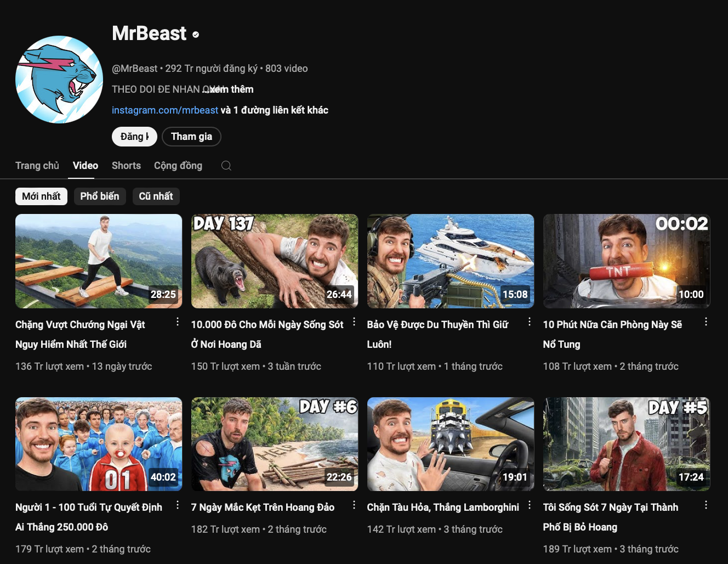The width and height of the screenshot is (728, 564).
Task: Open options menu for 10.000 Đô Cho Mỗi Ngày video
Action: (x=354, y=322)
